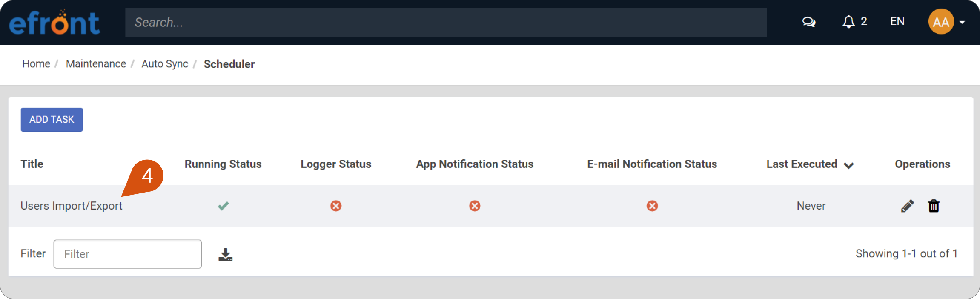Go to Auto Sync breadcrumb
The image size is (980, 299).
[165, 64]
